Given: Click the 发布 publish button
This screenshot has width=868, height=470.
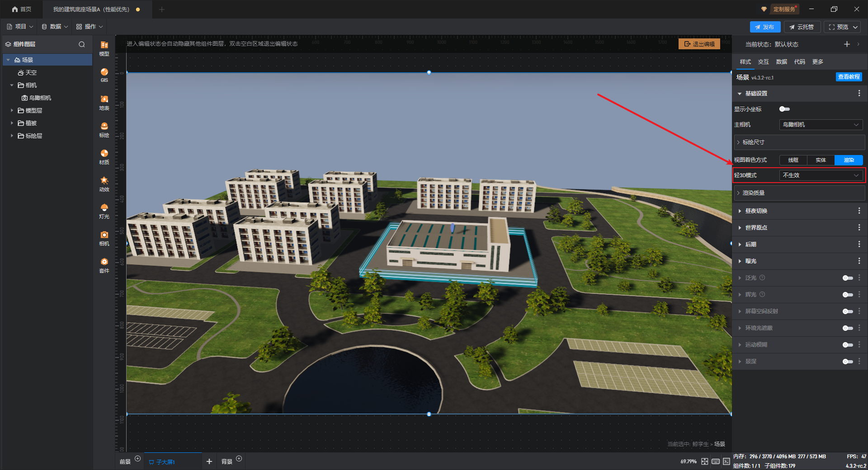Looking at the screenshot, I should click(764, 27).
